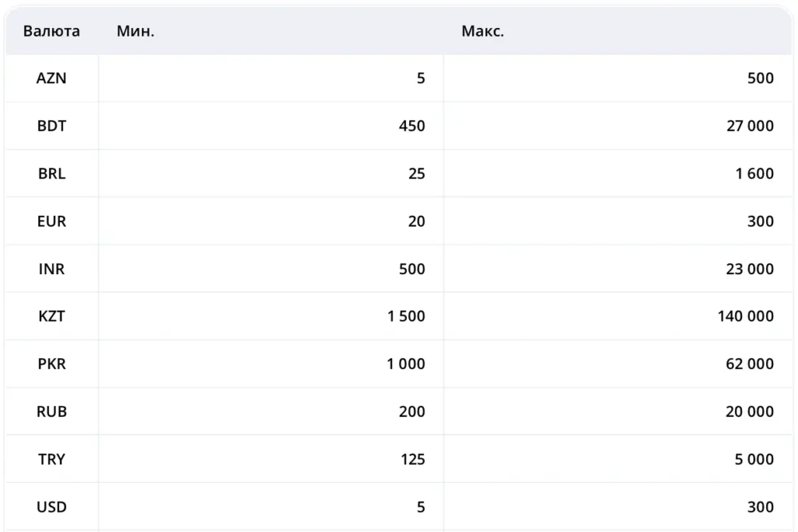Click the BDT minimum value 450
This screenshot has width=798, height=532.
[x=411, y=125]
